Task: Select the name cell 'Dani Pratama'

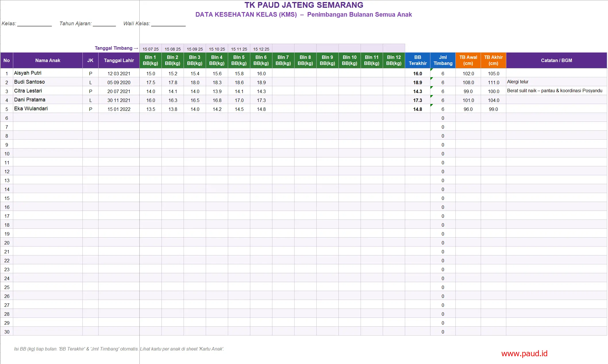Action: point(48,100)
